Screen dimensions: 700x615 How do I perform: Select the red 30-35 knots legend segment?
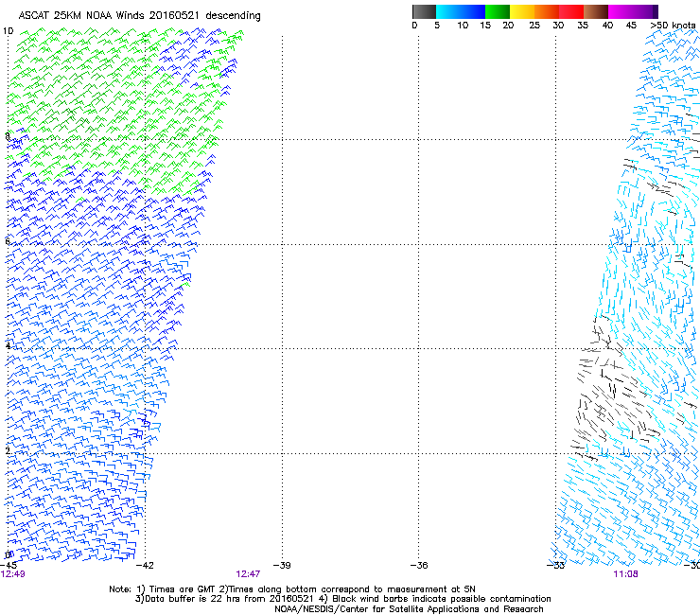[x=571, y=11]
